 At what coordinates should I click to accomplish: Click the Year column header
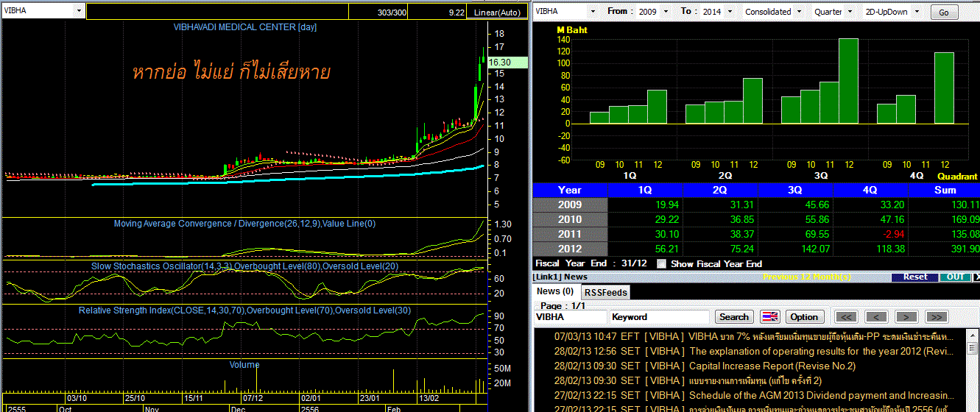click(x=570, y=190)
